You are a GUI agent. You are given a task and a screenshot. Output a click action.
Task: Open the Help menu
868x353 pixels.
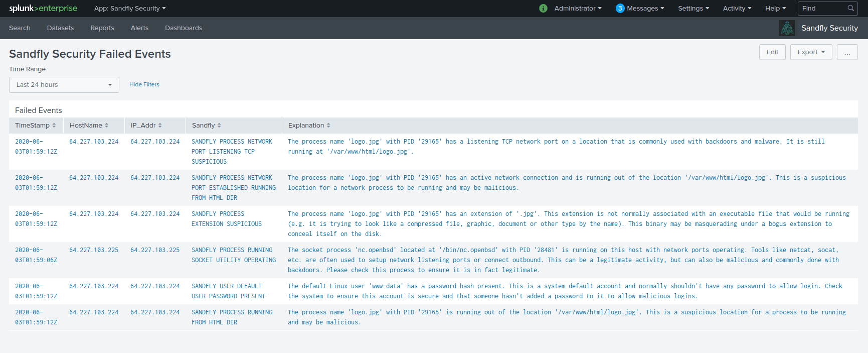pyautogui.click(x=775, y=8)
